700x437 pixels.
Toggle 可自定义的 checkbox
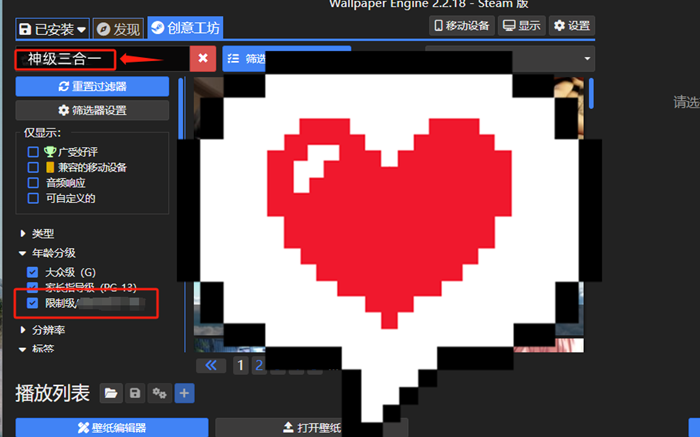34,198
